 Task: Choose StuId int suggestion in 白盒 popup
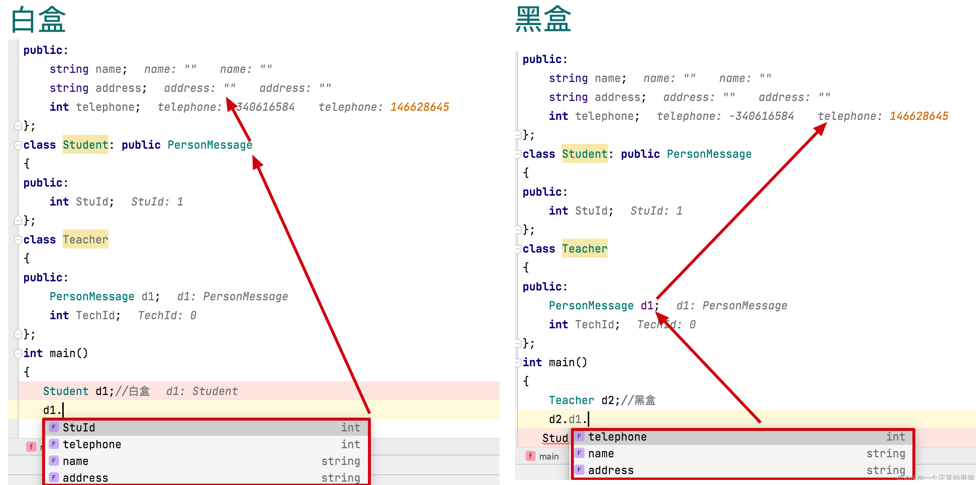coord(206,427)
